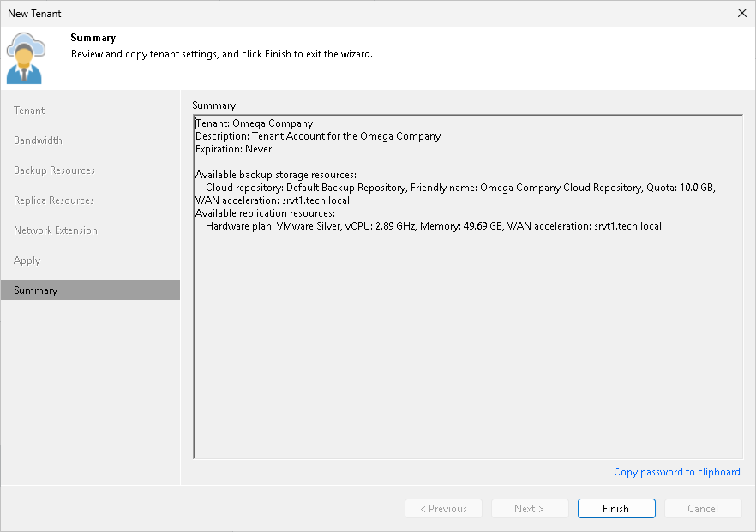The height and width of the screenshot is (532, 756).
Task: Click the Copy password to clipboard link
Action: [x=676, y=472]
